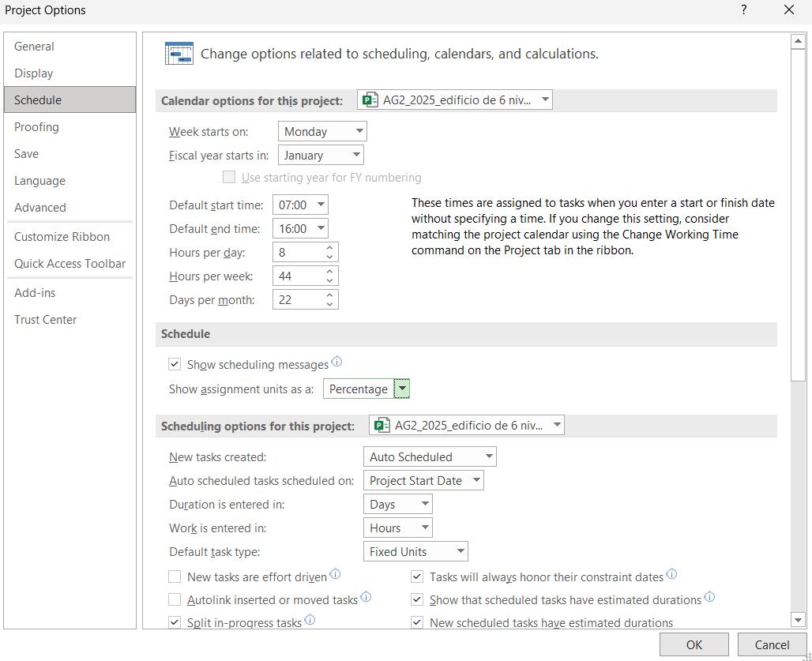
Task: Click info icon beside Autolink inserted tasks
Action: (x=366, y=598)
